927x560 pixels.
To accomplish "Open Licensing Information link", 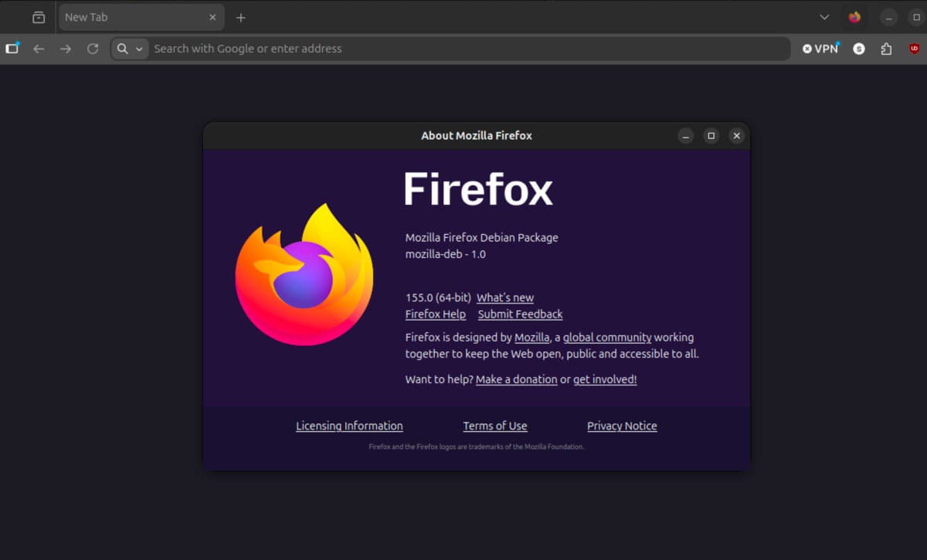I will point(349,426).
